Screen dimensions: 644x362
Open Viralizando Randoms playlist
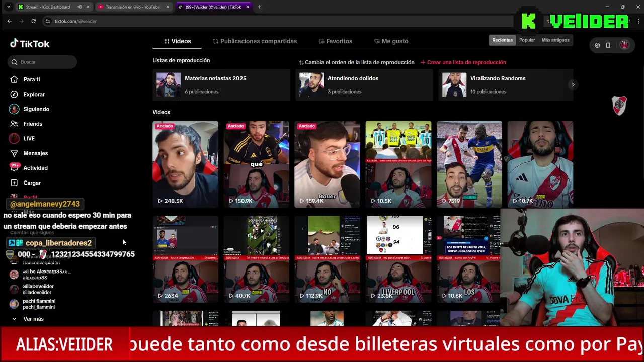506,84
